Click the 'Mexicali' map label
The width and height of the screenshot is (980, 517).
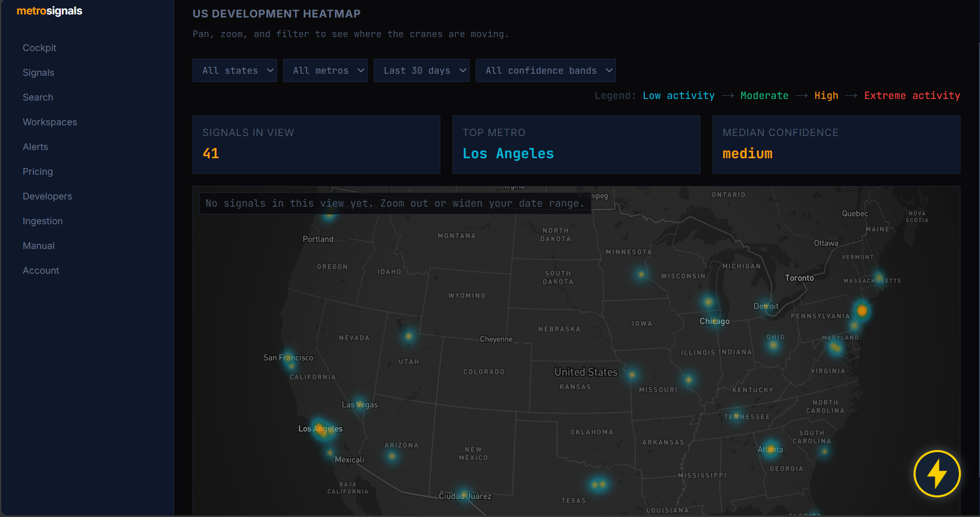pyautogui.click(x=349, y=460)
